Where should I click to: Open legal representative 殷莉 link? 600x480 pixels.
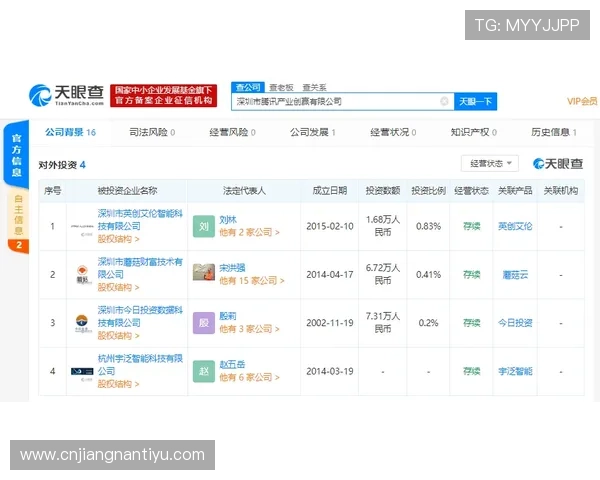[228, 316]
